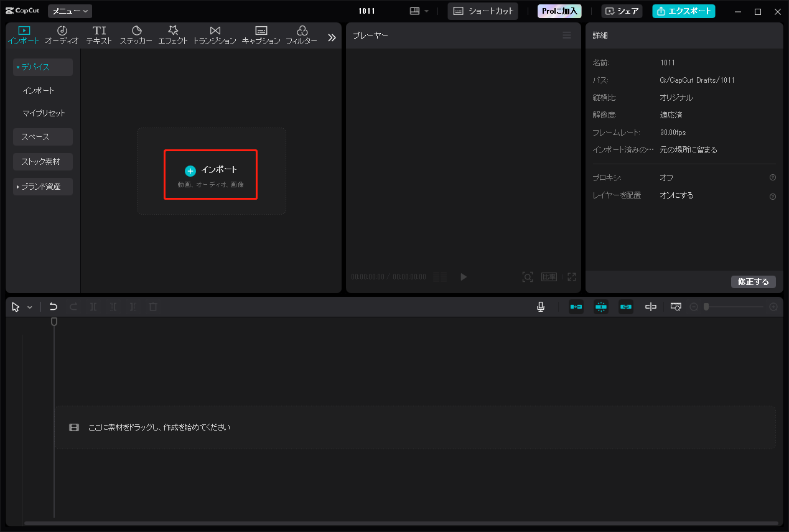Open the オーディオ (Audio) media tab
Image resolution: width=789 pixels, height=532 pixels.
coord(62,35)
